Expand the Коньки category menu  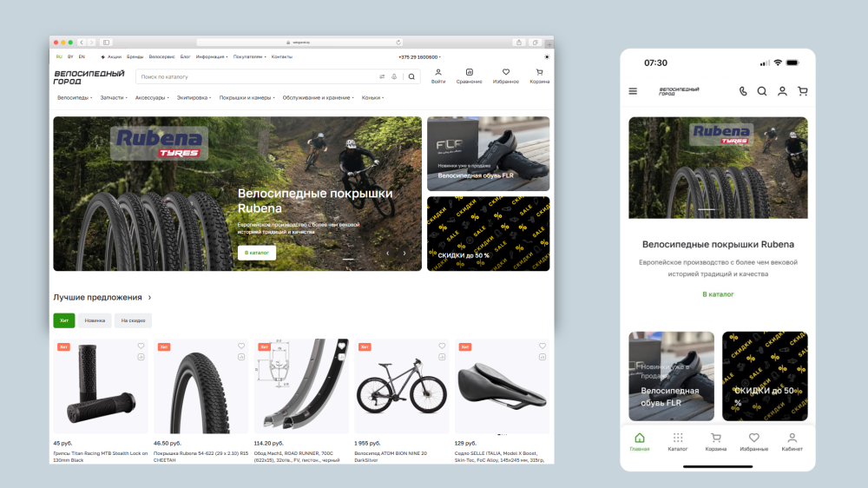click(x=372, y=98)
